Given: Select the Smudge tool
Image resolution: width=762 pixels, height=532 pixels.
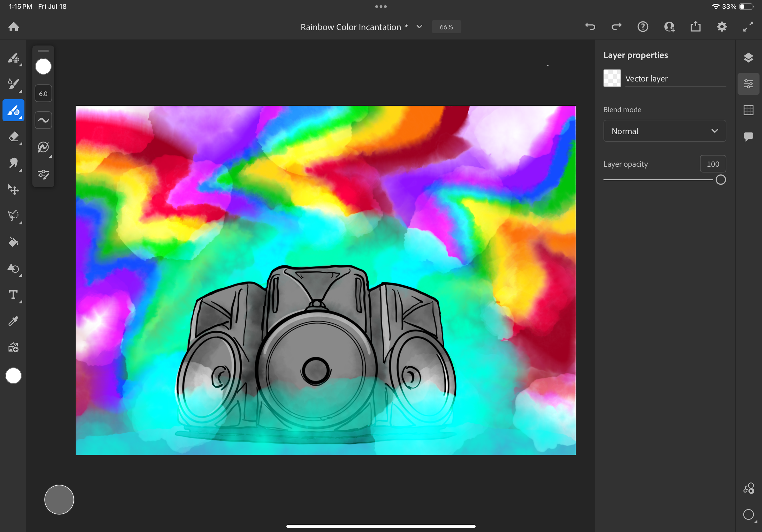Looking at the screenshot, I should [x=14, y=163].
